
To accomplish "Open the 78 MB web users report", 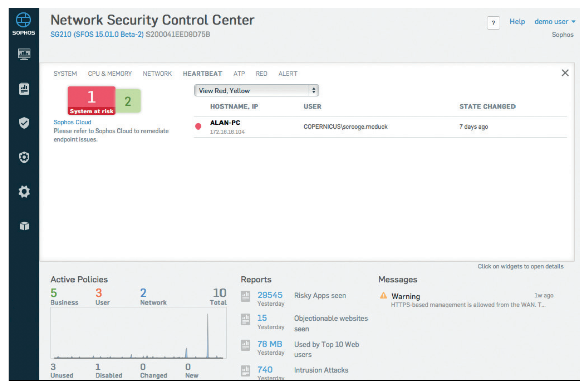I will pyautogui.click(x=270, y=344).
